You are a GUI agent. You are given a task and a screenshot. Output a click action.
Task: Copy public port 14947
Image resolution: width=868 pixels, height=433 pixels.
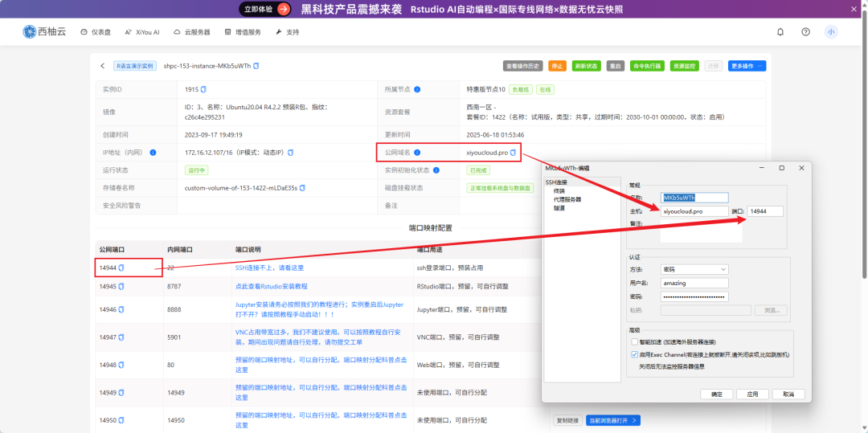click(121, 337)
